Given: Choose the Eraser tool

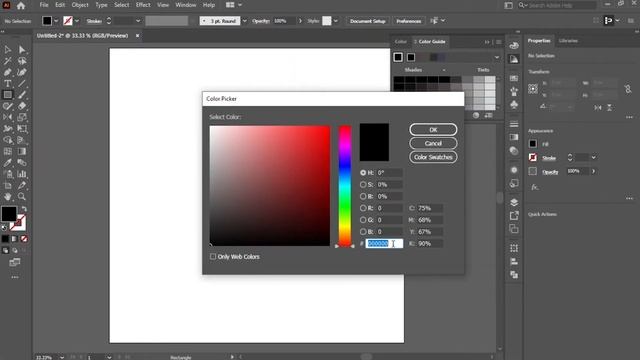Looking at the screenshot, I should click(x=22, y=106).
